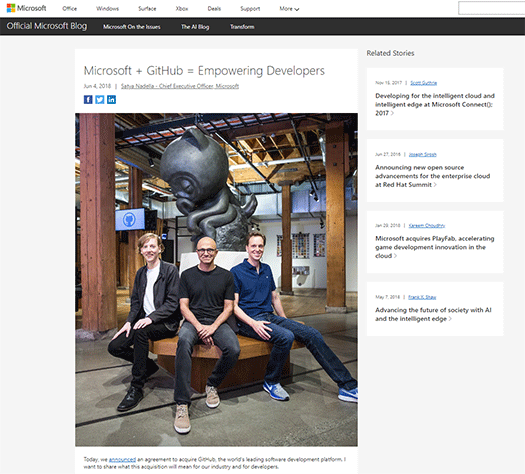The width and height of the screenshot is (525, 474).
Task: Open the Deals menu item
Action: (x=214, y=9)
